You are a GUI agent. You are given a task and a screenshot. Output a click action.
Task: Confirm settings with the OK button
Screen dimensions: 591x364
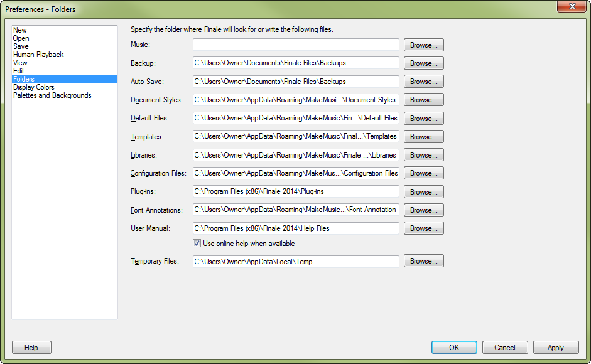click(453, 347)
